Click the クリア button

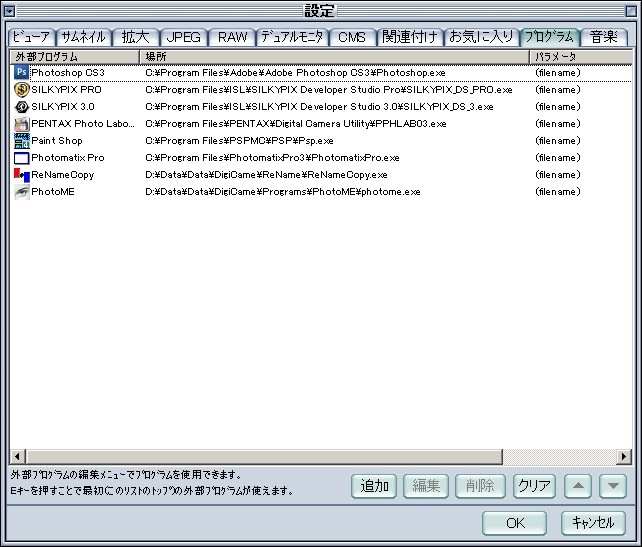pyautogui.click(x=534, y=486)
